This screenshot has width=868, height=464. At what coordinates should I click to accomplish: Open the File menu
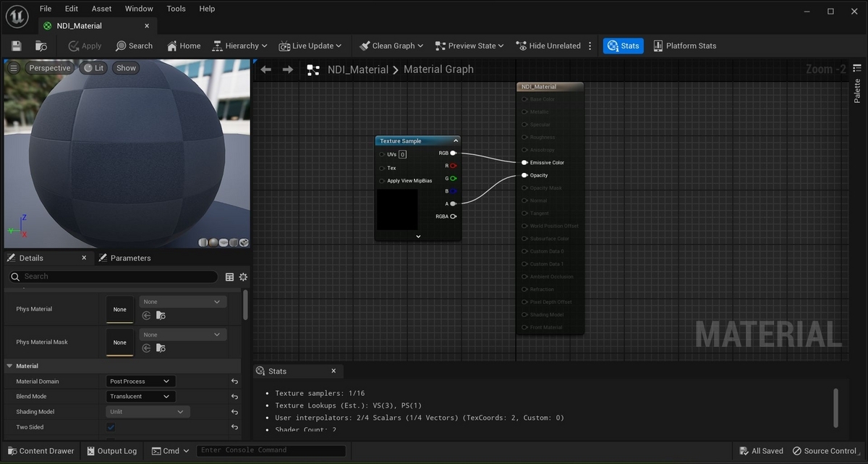(x=46, y=9)
